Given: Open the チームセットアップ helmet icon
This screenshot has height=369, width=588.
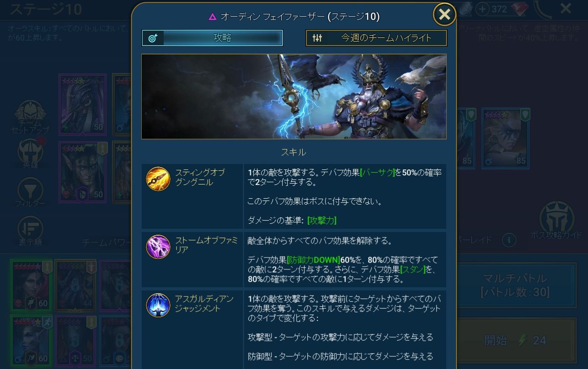Looking at the screenshot, I should tap(30, 112).
